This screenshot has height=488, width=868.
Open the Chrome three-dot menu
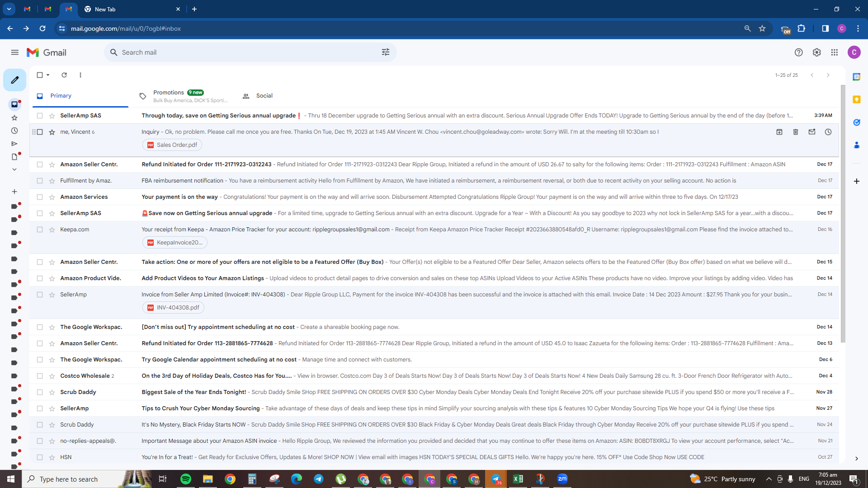pos(858,28)
